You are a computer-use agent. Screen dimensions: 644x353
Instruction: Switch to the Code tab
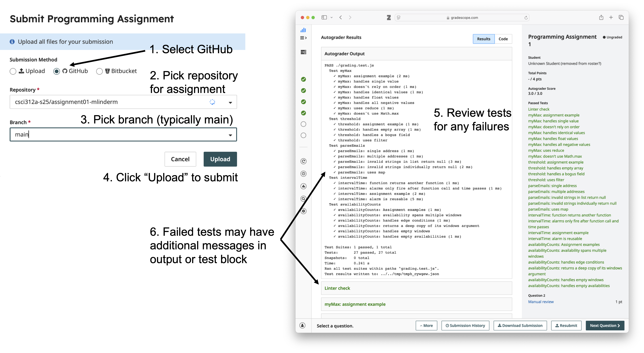[503, 39]
